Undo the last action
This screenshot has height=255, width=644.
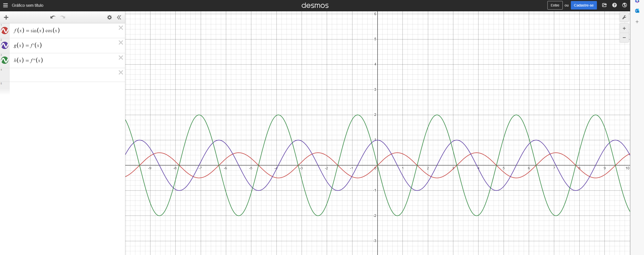point(53,17)
